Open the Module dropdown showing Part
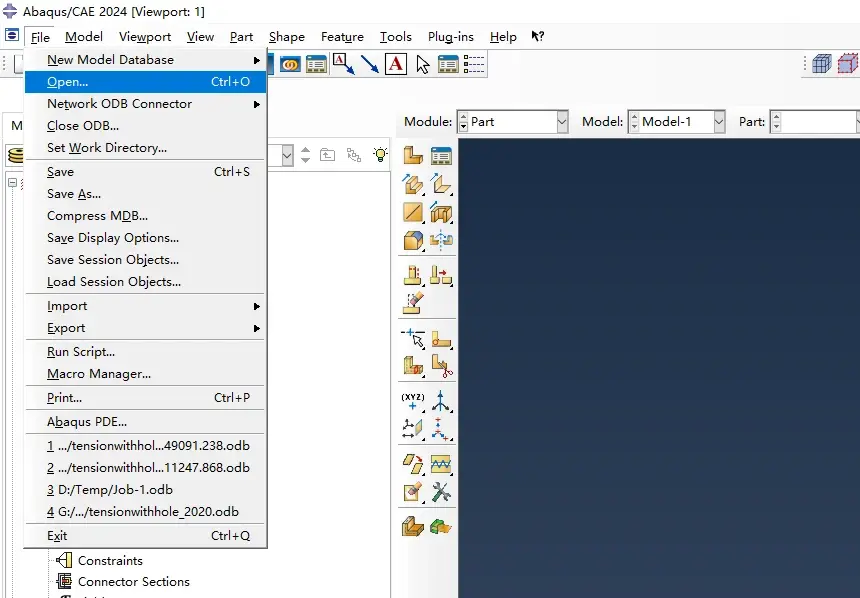The height and width of the screenshot is (598, 860). point(512,122)
